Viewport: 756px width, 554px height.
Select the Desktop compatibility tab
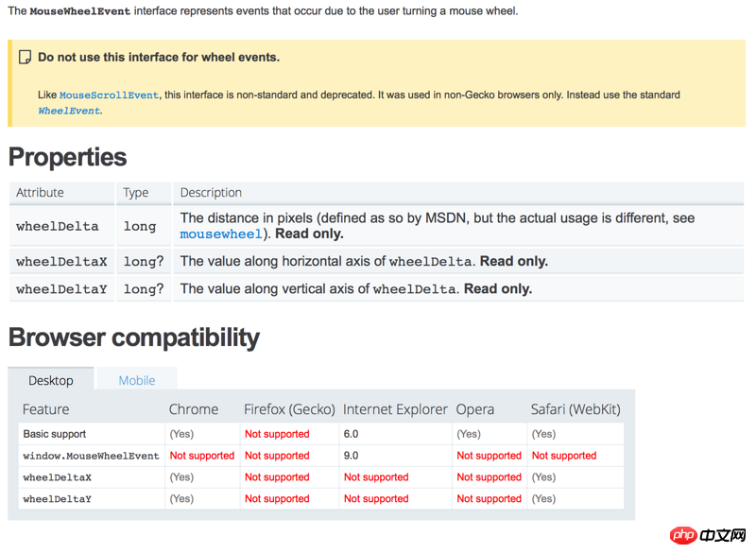click(51, 380)
